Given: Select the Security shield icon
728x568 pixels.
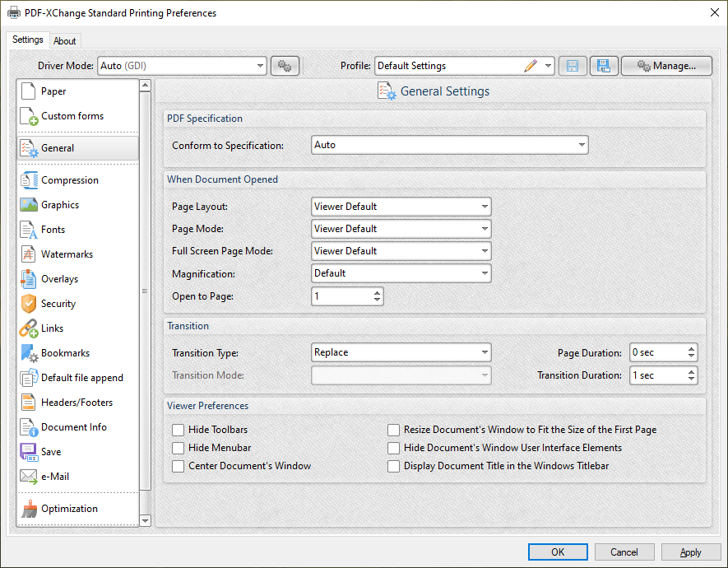Looking at the screenshot, I should (x=29, y=304).
